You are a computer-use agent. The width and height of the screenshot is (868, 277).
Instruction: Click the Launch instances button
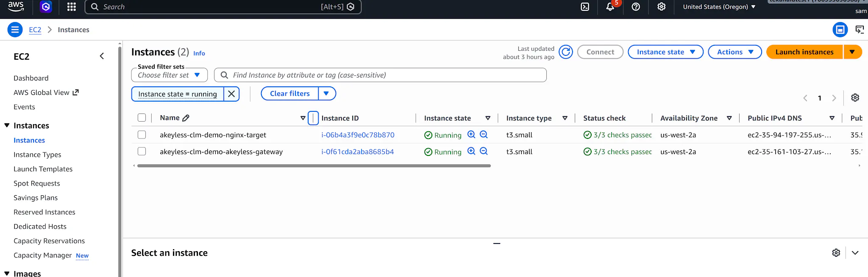(x=804, y=52)
